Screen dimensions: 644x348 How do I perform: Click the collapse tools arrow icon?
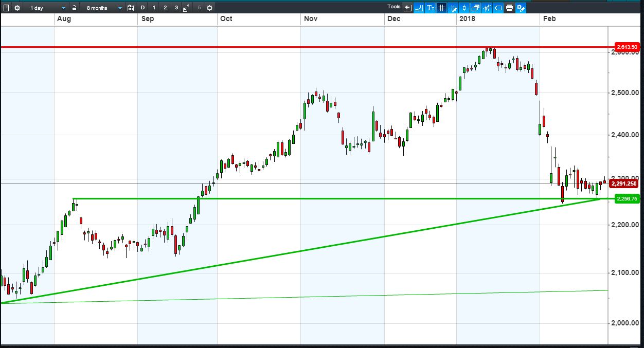coord(408,8)
